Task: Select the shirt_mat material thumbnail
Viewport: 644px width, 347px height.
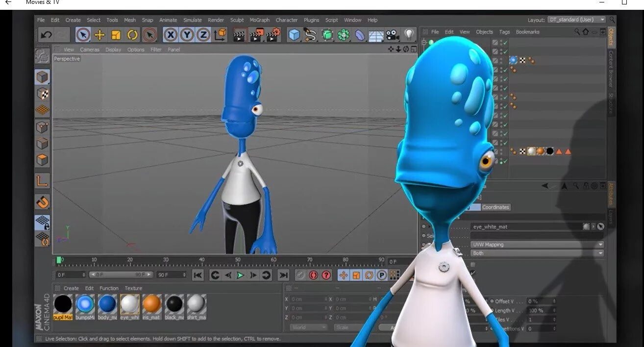Action: point(196,304)
